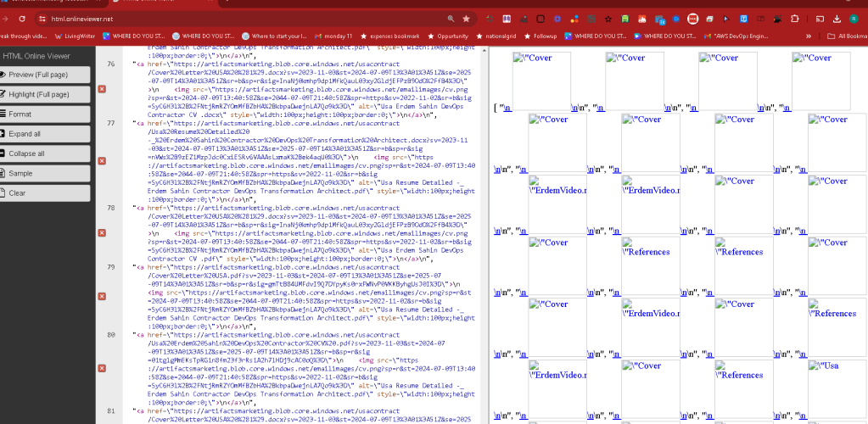Open the LivingWriter bookmark

pyautogui.click(x=75, y=36)
